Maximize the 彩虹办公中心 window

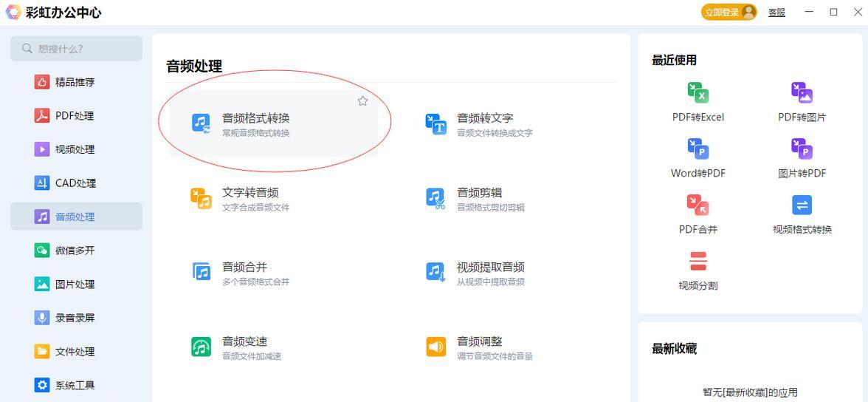(834, 13)
